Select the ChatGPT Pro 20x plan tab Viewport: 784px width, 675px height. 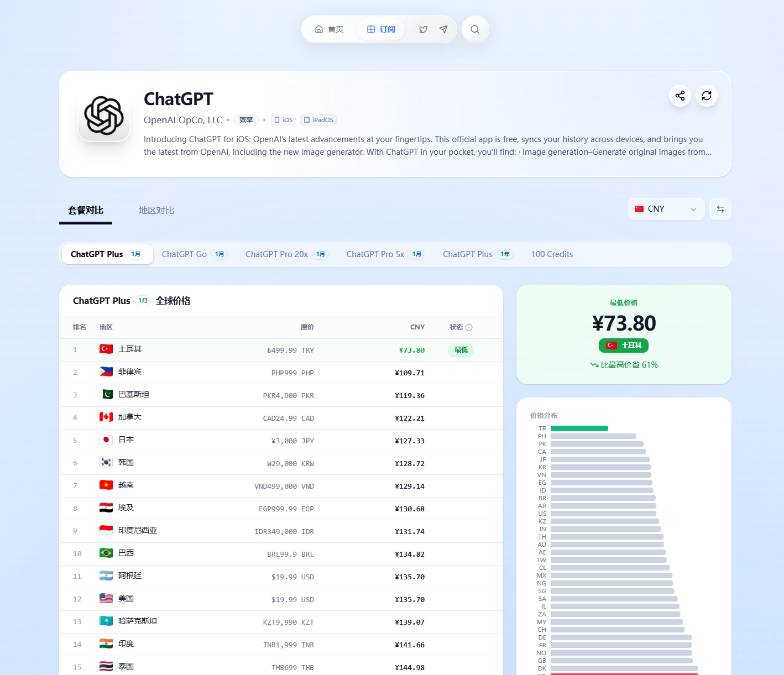pyautogui.click(x=287, y=254)
